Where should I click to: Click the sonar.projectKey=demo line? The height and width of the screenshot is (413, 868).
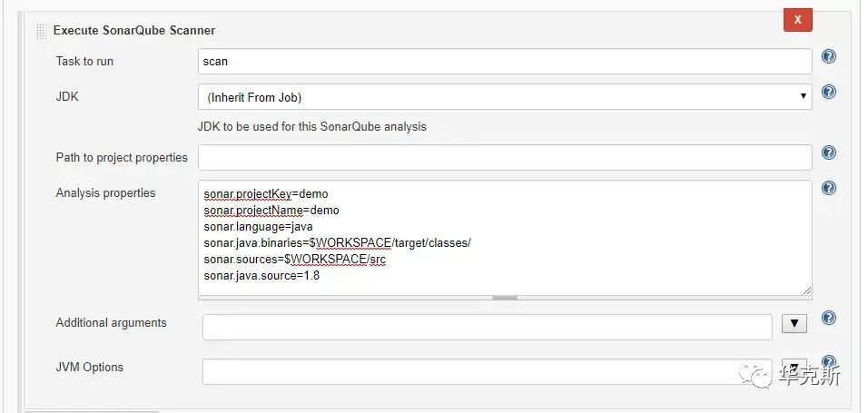coord(266,194)
